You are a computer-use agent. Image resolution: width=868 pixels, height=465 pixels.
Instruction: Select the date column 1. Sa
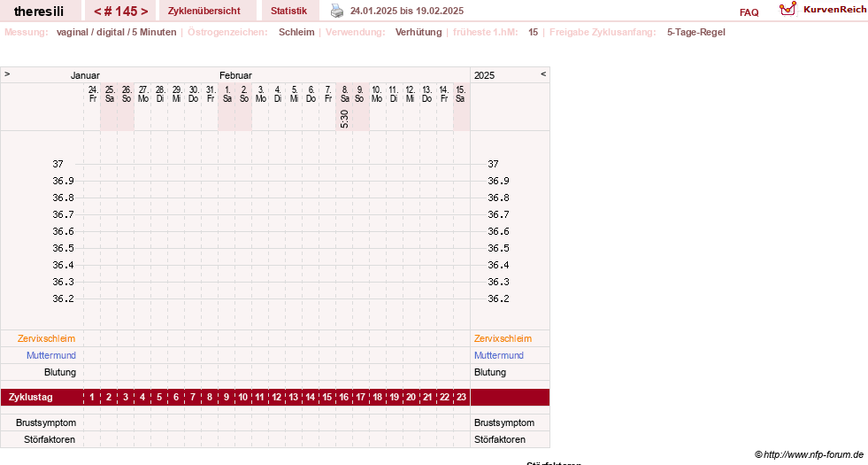pos(227,94)
